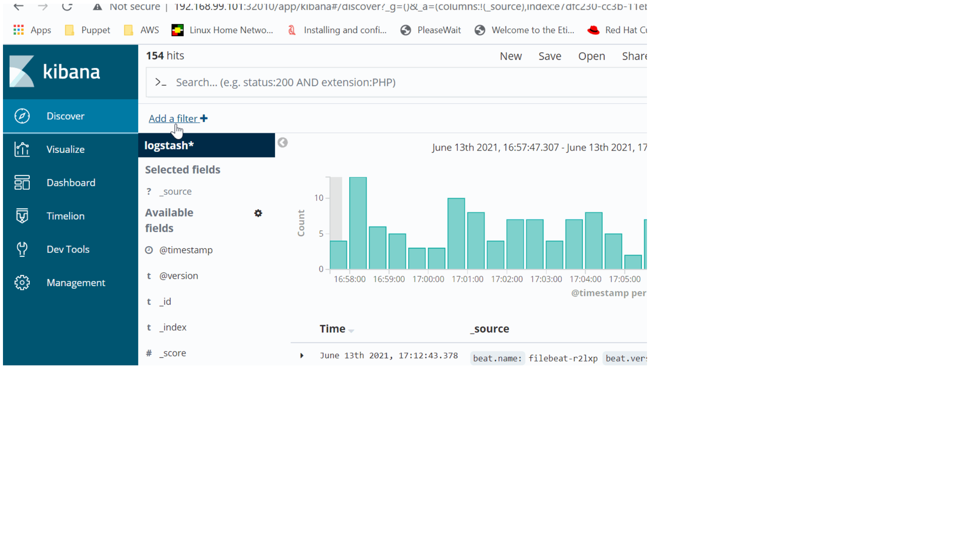Open the Dev Tools wrench icon
This screenshot has width=980, height=550.
click(x=22, y=249)
